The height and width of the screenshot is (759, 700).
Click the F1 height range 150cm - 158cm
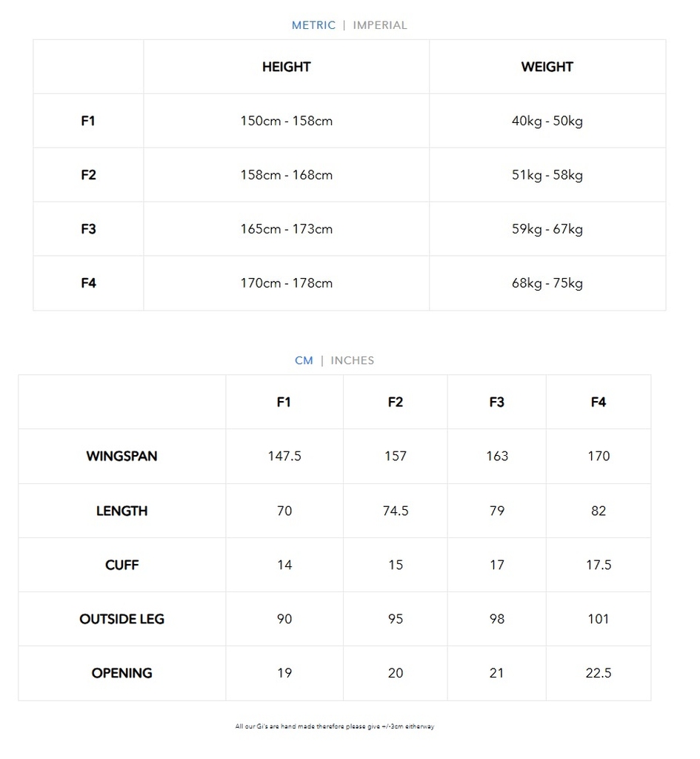(x=287, y=121)
